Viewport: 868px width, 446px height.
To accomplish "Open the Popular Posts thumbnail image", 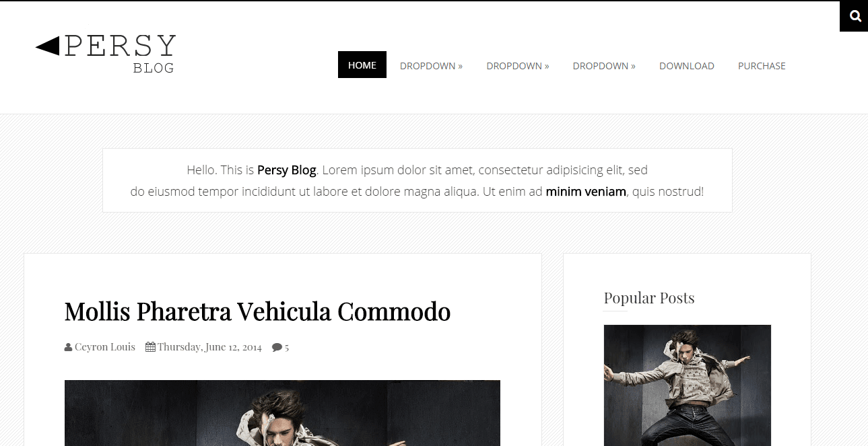I will pyautogui.click(x=688, y=385).
